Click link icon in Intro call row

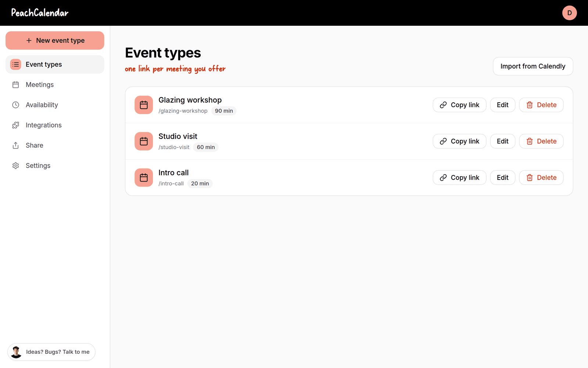pos(443,178)
